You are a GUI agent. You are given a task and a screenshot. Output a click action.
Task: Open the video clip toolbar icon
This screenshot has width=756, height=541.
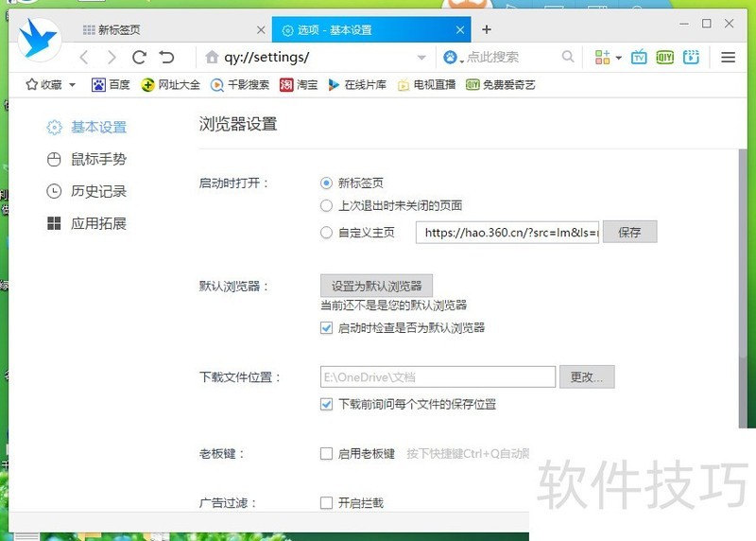691,58
